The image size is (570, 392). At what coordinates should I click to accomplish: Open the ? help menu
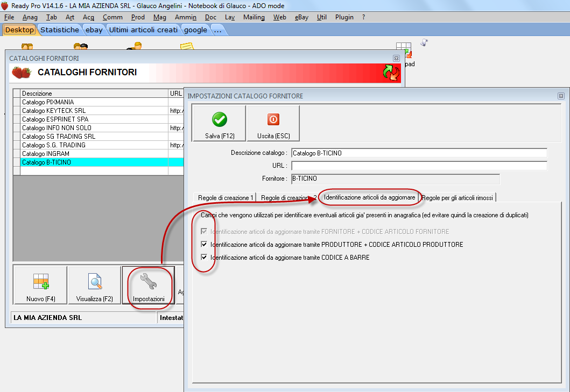pyautogui.click(x=363, y=17)
